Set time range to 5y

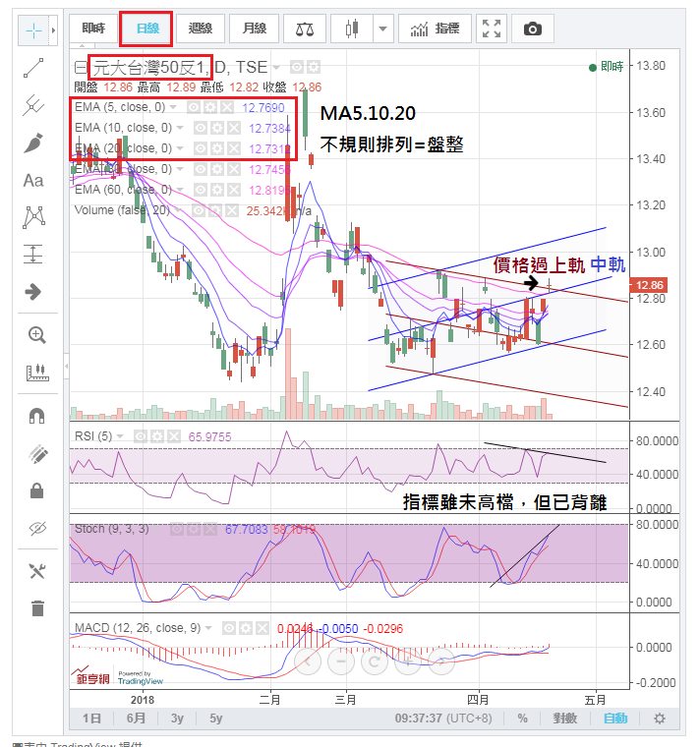click(216, 718)
